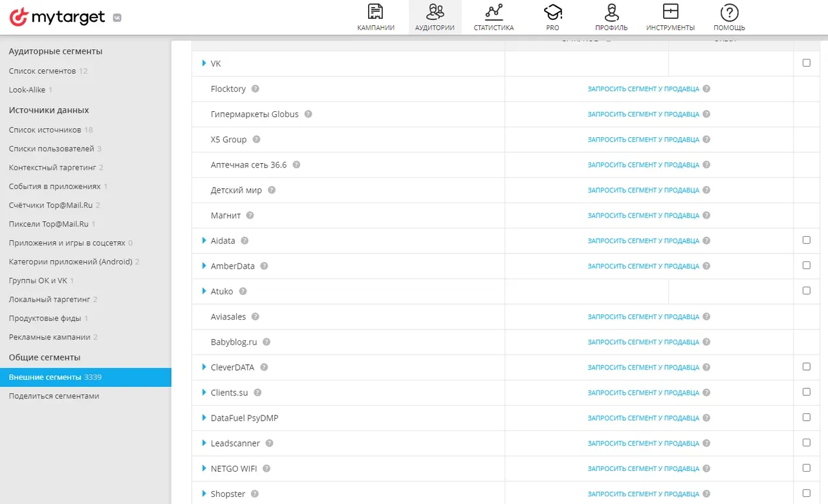Request segment from seller for Aviasales

click(x=643, y=317)
